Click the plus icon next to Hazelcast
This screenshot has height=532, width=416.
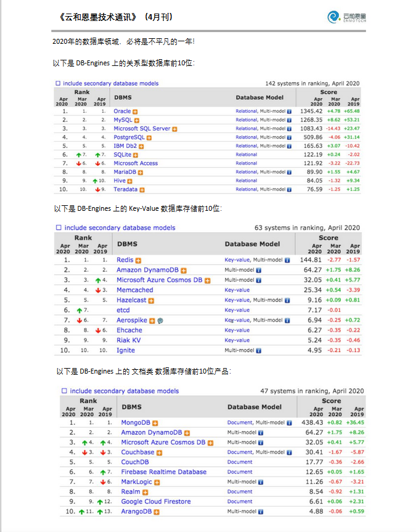click(x=152, y=301)
